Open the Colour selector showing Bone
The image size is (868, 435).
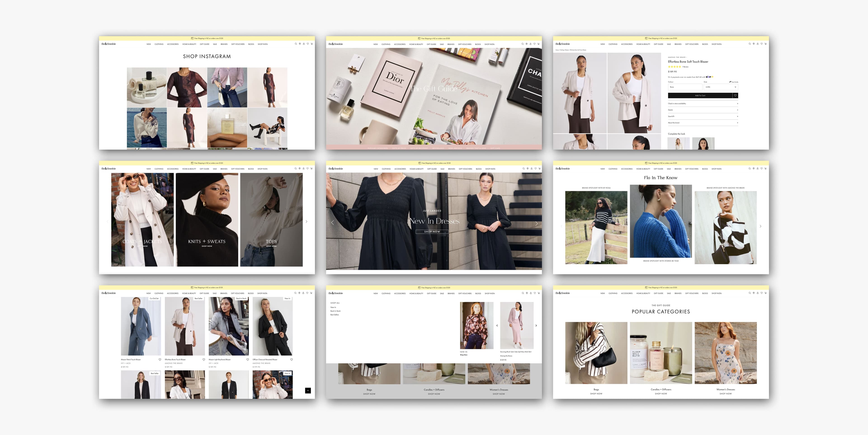pos(685,87)
